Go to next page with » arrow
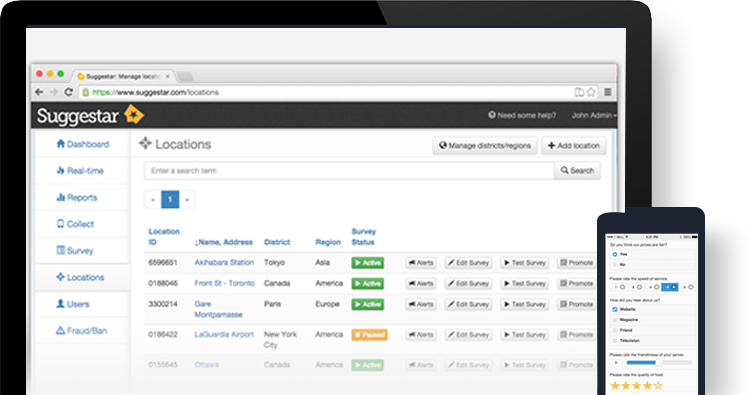The width and height of the screenshot is (749, 395). (x=187, y=200)
